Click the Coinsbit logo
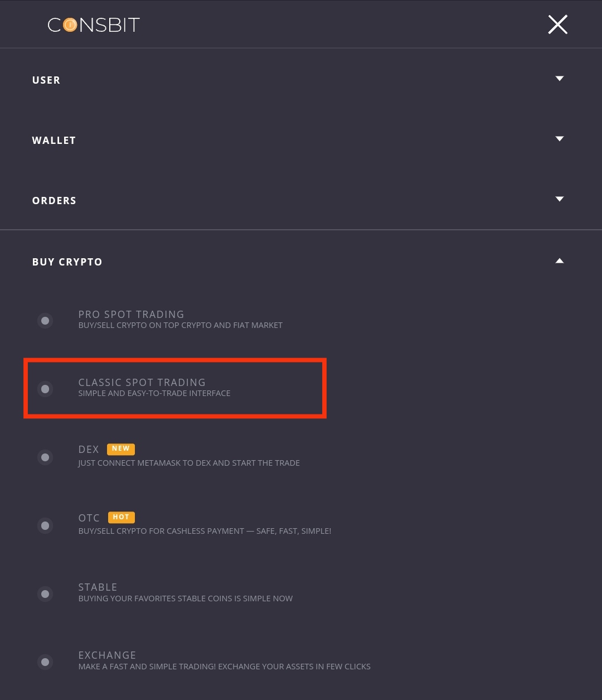 coord(94,25)
